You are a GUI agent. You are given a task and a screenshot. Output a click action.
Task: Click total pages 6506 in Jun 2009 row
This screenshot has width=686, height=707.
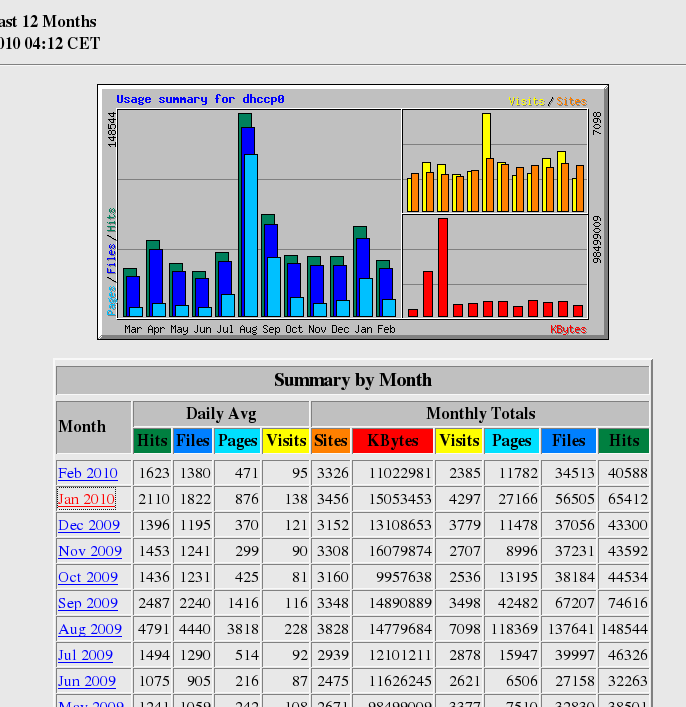click(x=522, y=681)
